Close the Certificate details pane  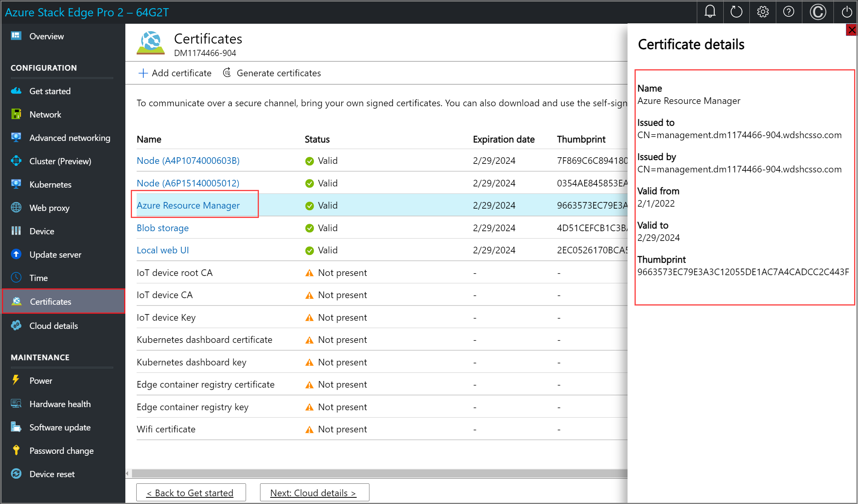point(852,30)
